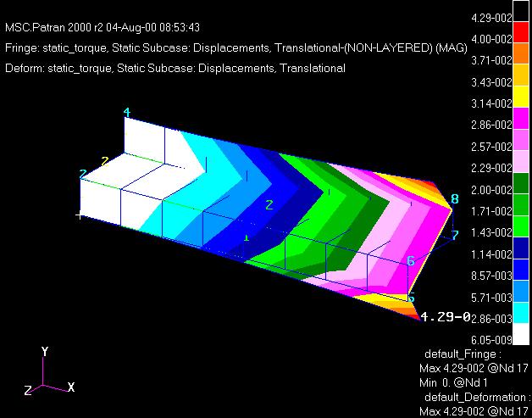Image resolution: width=532 pixels, height=418 pixels.
Task: Click the Fringe: static_torque description text
Action: 236,48
